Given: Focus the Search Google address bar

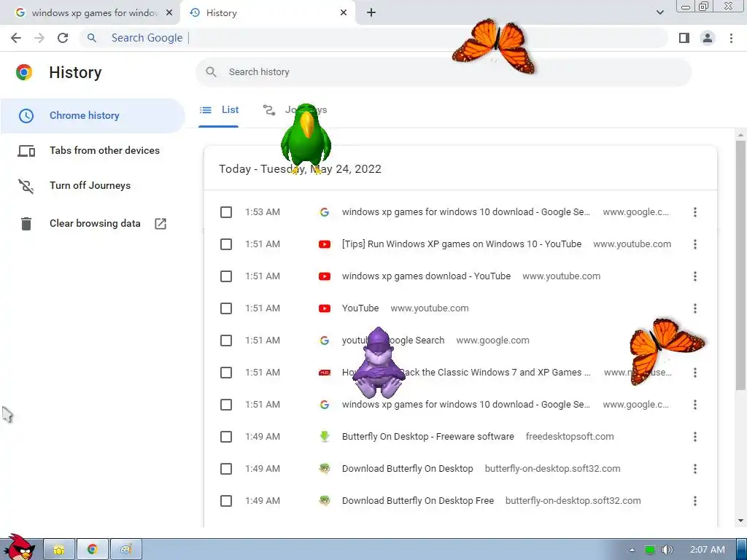Looking at the screenshot, I should (x=374, y=38).
